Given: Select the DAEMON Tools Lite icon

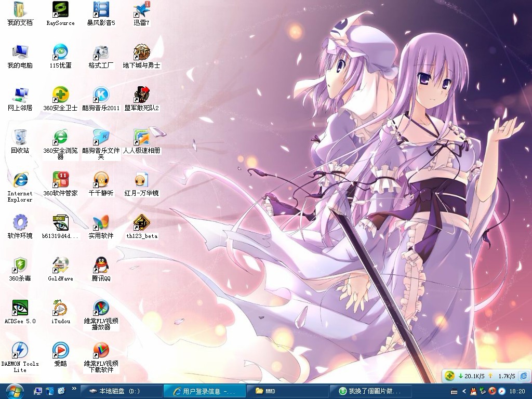Looking at the screenshot, I should [20, 351].
